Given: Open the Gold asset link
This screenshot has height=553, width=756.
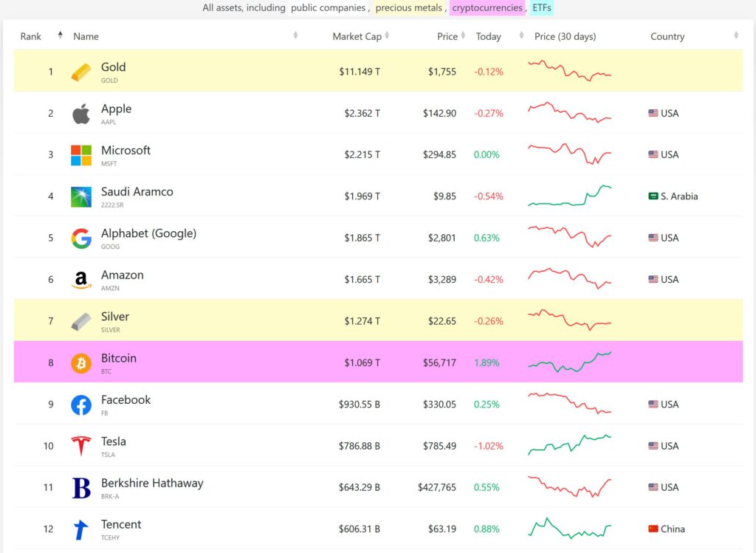Looking at the screenshot, I should click(x=113, y=67).
